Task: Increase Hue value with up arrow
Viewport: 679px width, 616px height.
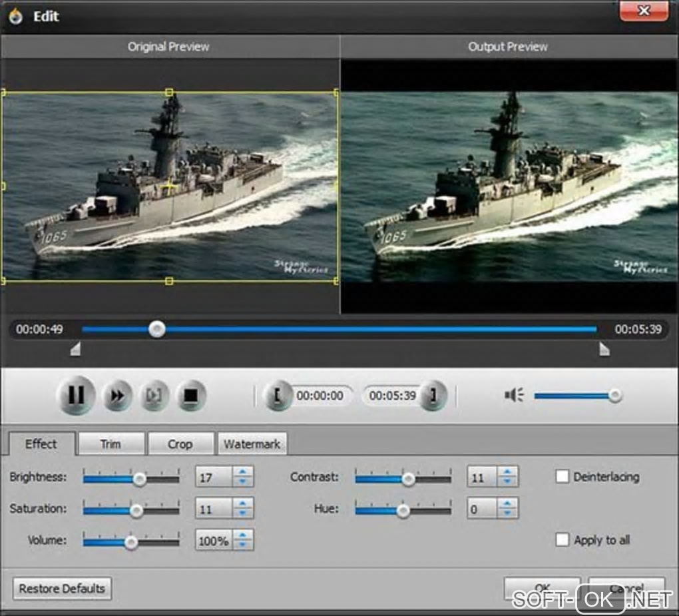Action: (507, 503)
